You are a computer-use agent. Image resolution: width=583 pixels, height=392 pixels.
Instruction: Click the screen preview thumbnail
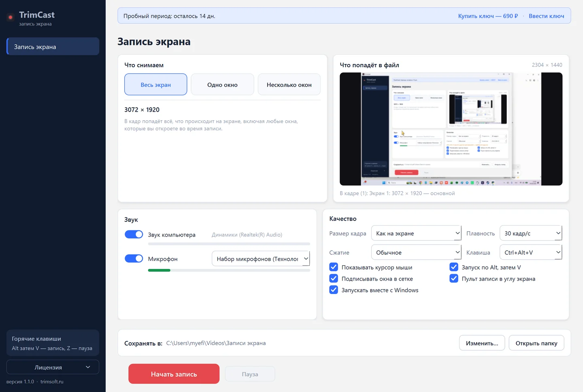coord(451,129)
